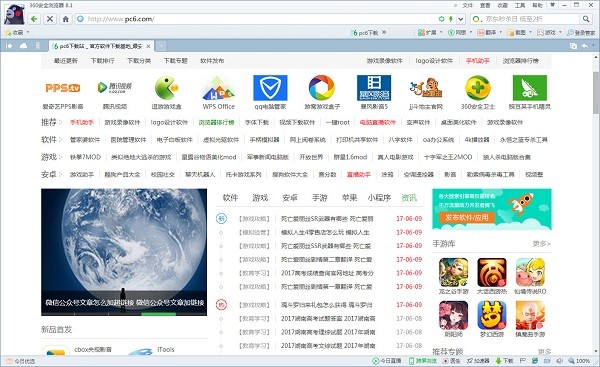Open the 工具 menu
The height and width of the screenshot is (367, 600).
coord(520,5)
